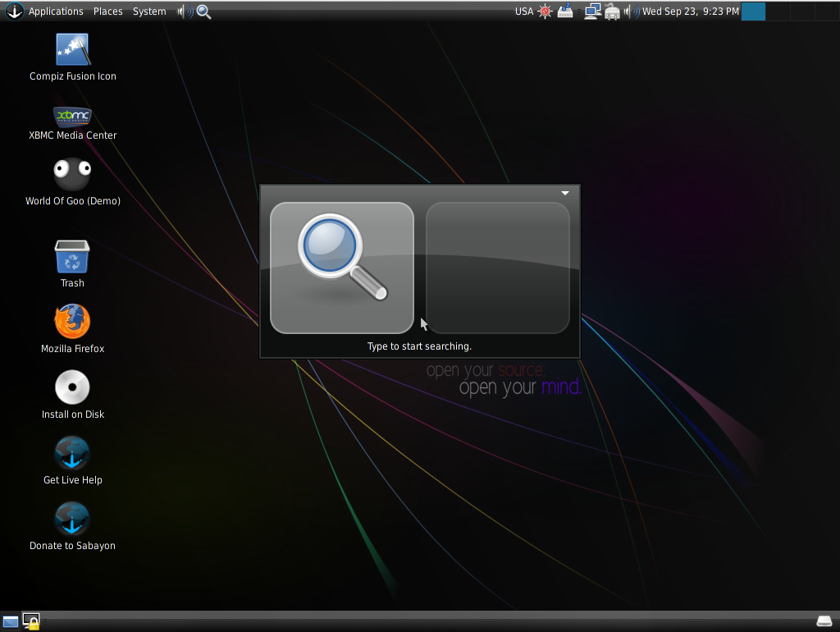Open the Trash desktop icon
This screenshot has width=840, height=632.
(72, 257)
